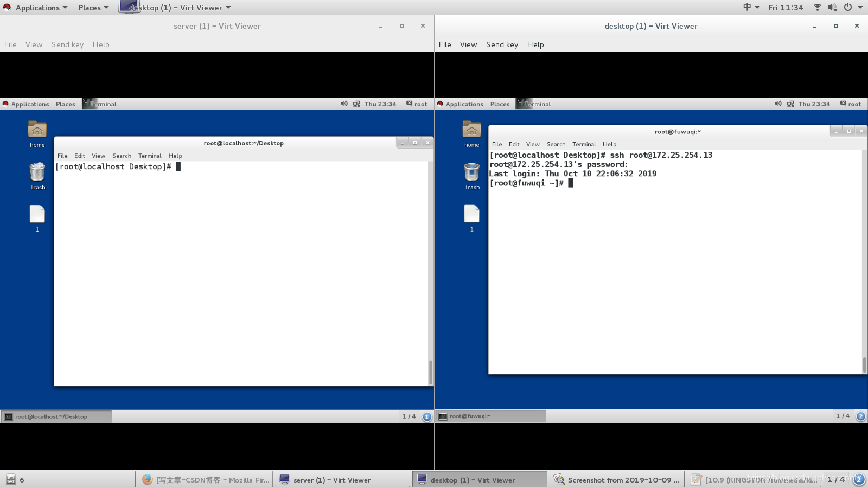Open Send key menu in desktop Virt Viewer
The image size is (868, 488).
click(502, 44)
